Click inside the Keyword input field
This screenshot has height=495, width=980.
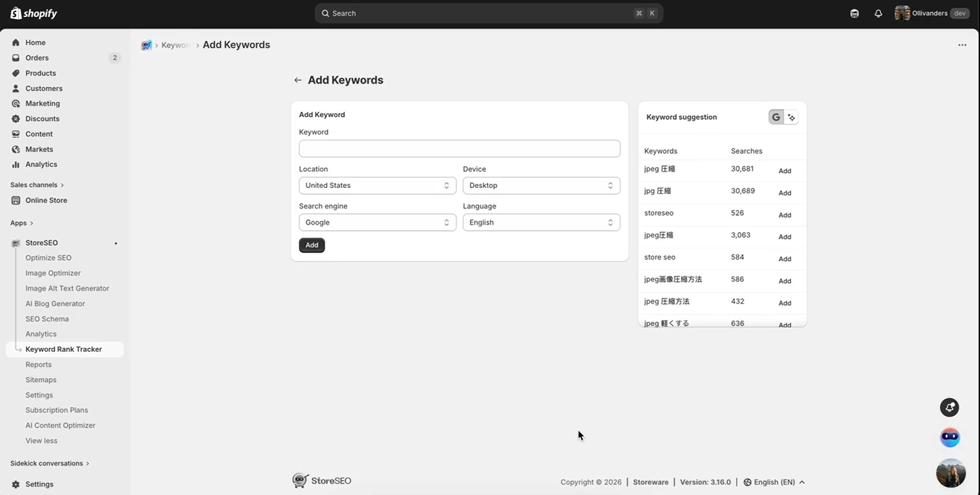click(x=459, y=148)
